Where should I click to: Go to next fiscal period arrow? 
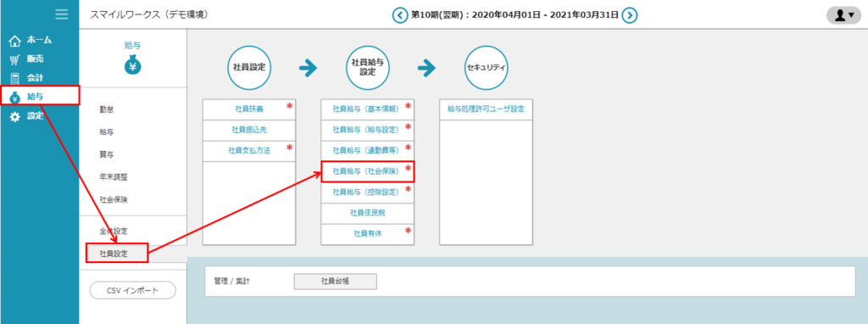630,15
